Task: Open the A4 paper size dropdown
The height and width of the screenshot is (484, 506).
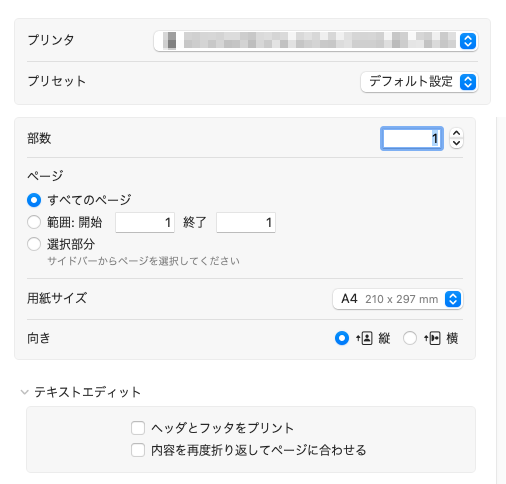Action: (x=398, y=299)
